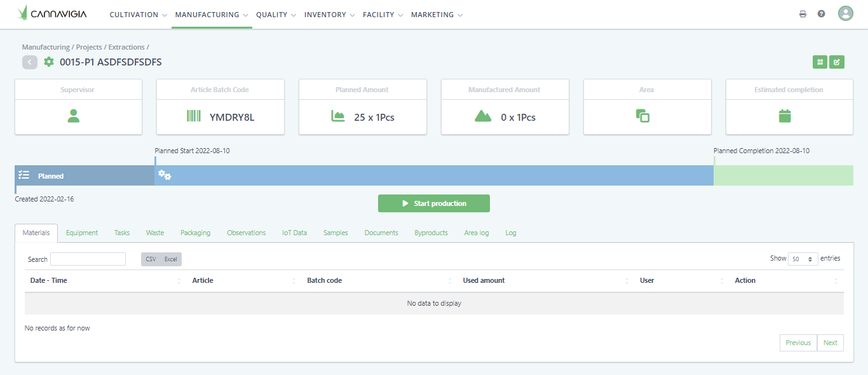
Task: Focus the Search input field
Action: [x=88, y=259]
